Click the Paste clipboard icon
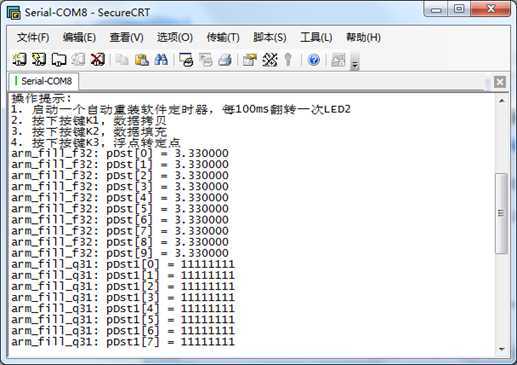517x365 pixels. coord(141,60)
